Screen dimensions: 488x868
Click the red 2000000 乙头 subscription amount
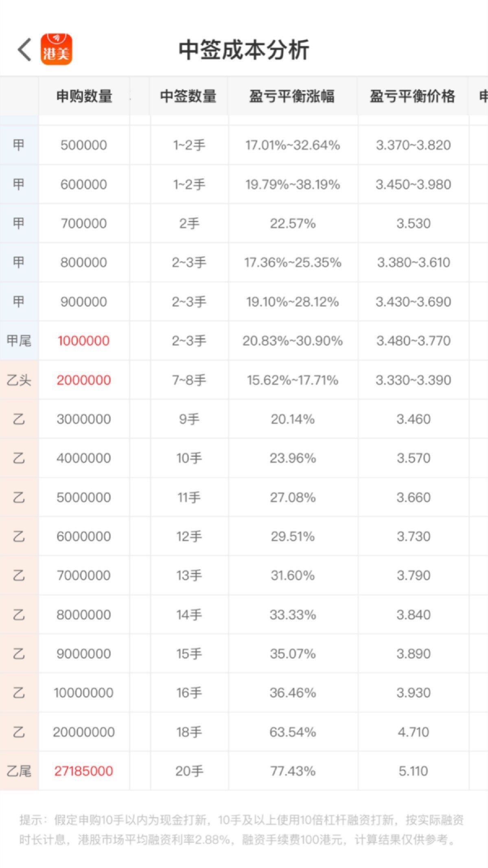coord(84,380)
